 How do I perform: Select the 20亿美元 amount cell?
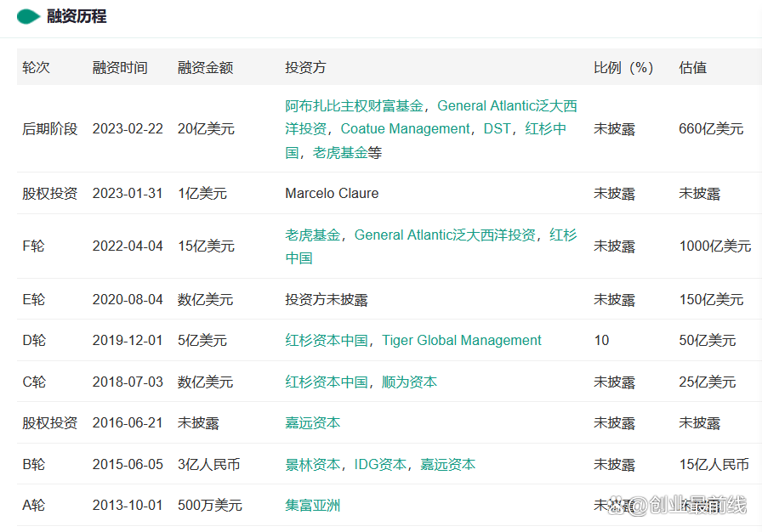click(x=206, y=128)
